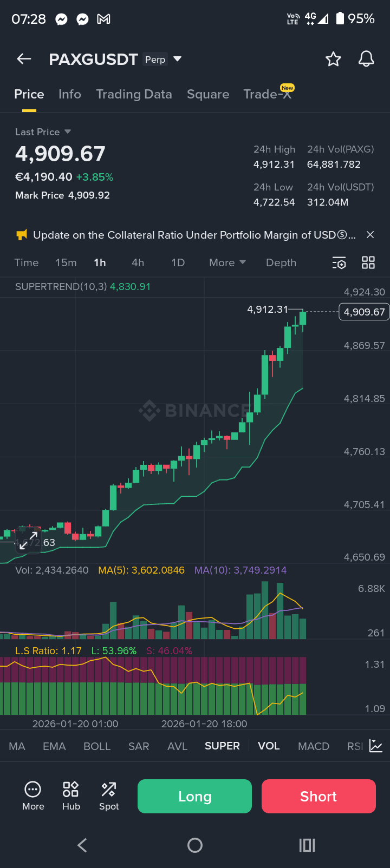
Task: Expand the More timeframes dropdown
Action: [227, 262]
